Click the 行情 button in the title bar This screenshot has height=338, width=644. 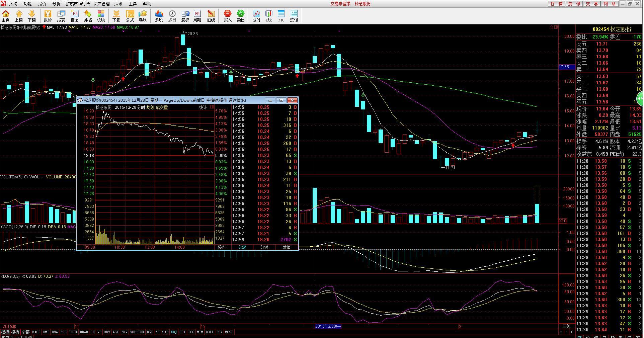point(557,4)
